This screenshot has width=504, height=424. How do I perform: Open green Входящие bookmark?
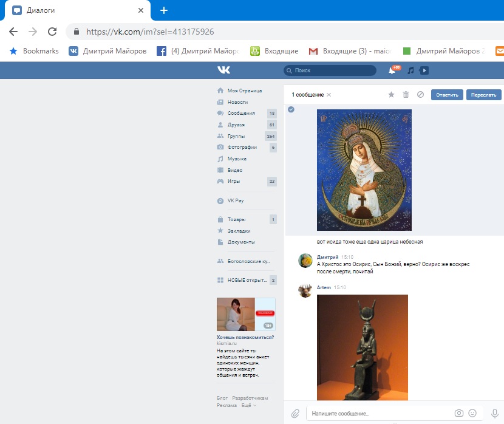click(x=274, y=51)
